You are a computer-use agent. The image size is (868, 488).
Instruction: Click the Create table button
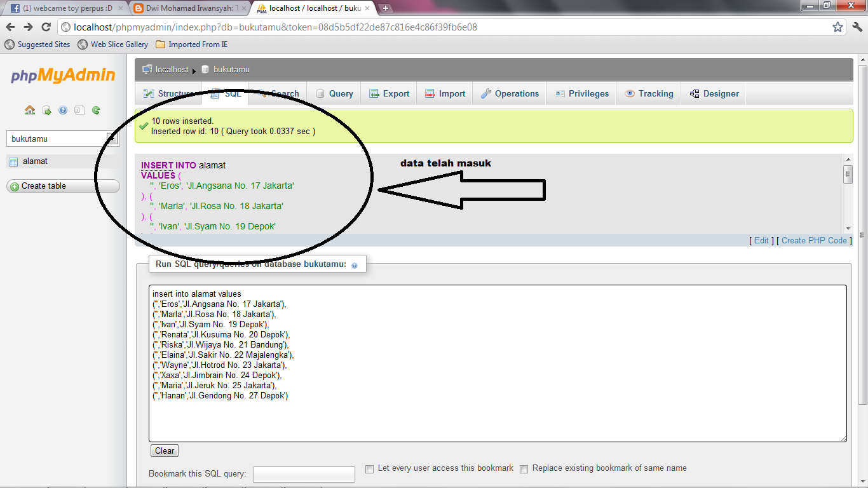(63, 186)
